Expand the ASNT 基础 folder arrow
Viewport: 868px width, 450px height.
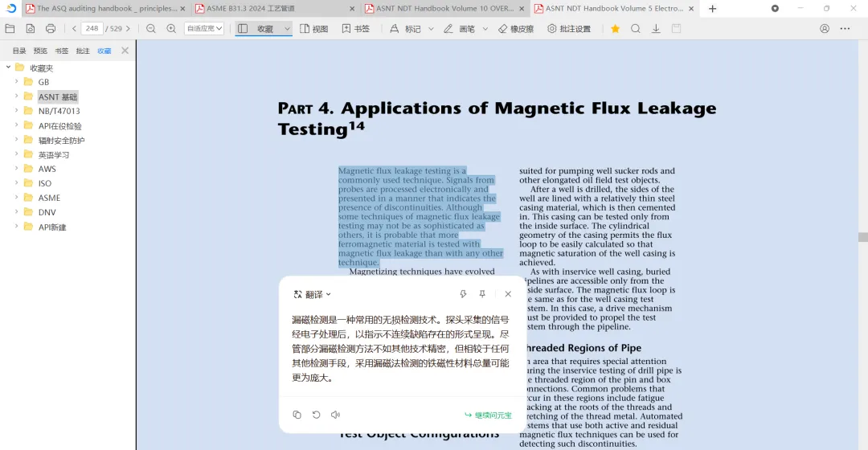tap(16, 96)
